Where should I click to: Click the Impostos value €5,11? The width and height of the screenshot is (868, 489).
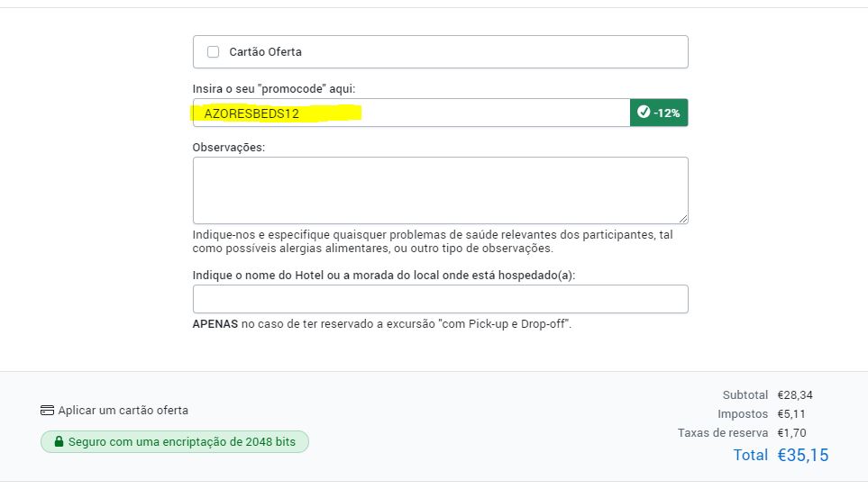point(791,414)
